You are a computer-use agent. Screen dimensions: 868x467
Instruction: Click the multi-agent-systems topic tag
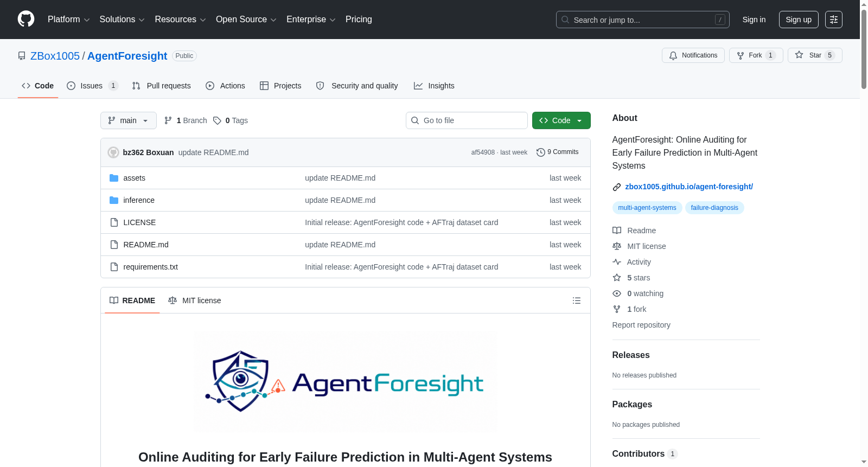(647, 208)
